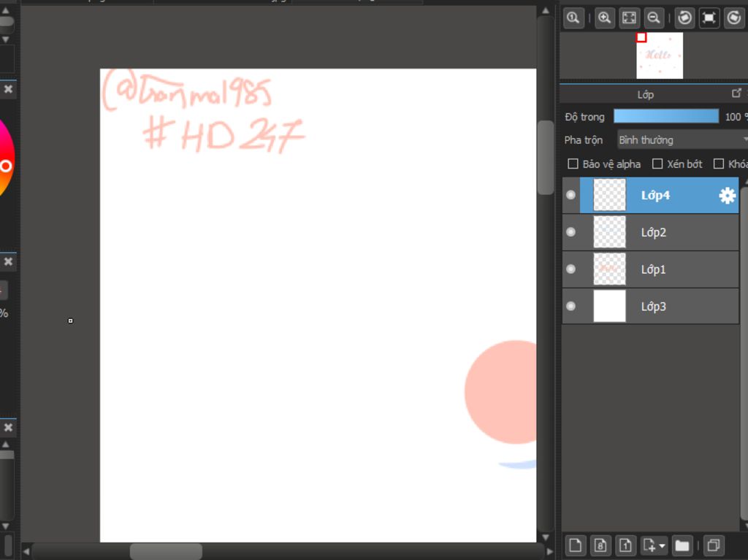Open the Pha trộn blend mode dropdown
The width and height of the screenshot is (748, 560).
[682, 139]
